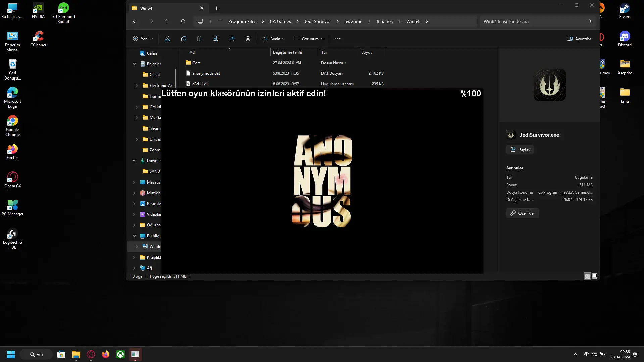Toggle the Ayrıntılar details pane
Viewport: 644px width, 362px height.
[579, 39]
